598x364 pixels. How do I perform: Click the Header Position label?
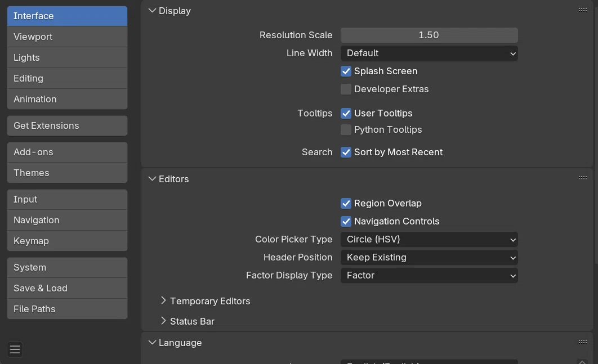[298, 257]
